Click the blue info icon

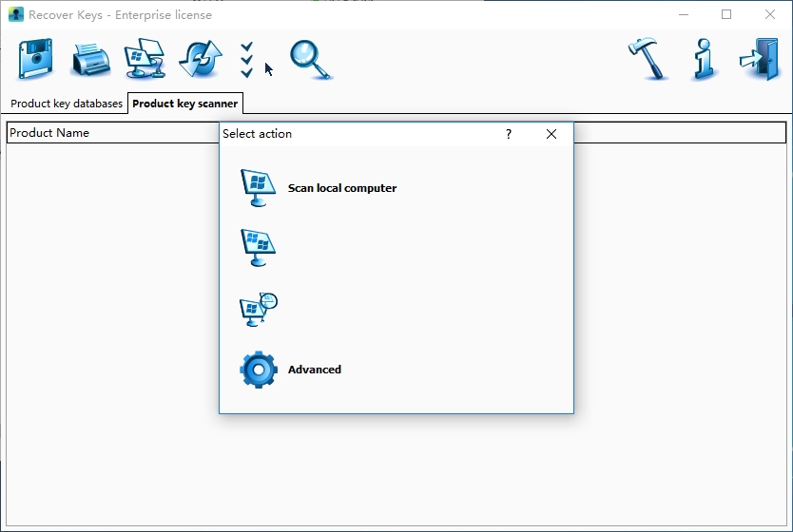[x=704, y=59]
